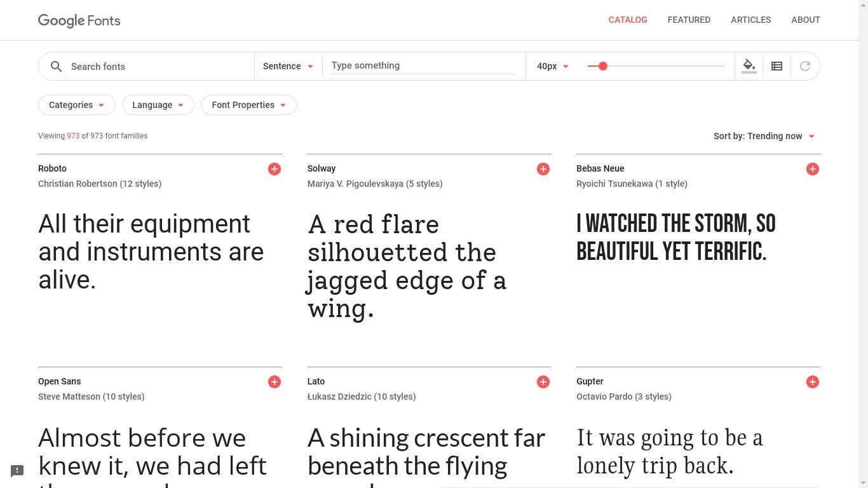The width and height of the screenshot is (868, 488).
Task: Click Łukasz Dziedzic (10 styles) text
Action: click(362, 396)
